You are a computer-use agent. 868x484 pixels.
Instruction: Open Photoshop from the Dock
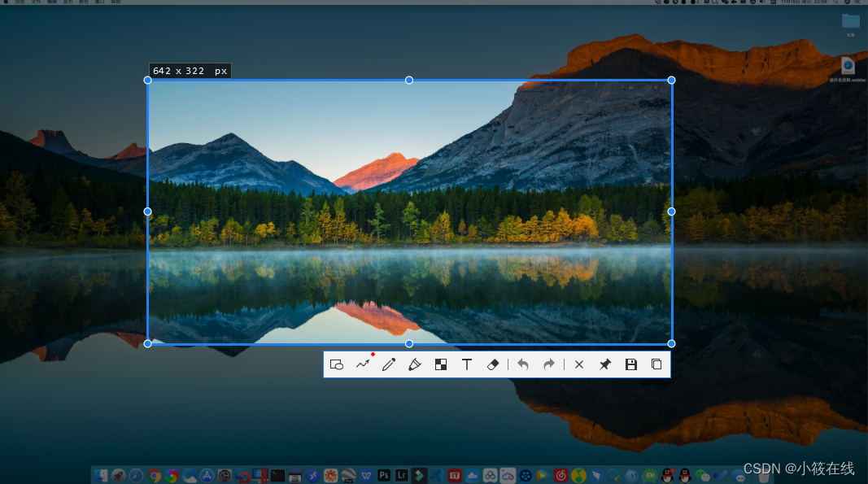coord(384,475)
